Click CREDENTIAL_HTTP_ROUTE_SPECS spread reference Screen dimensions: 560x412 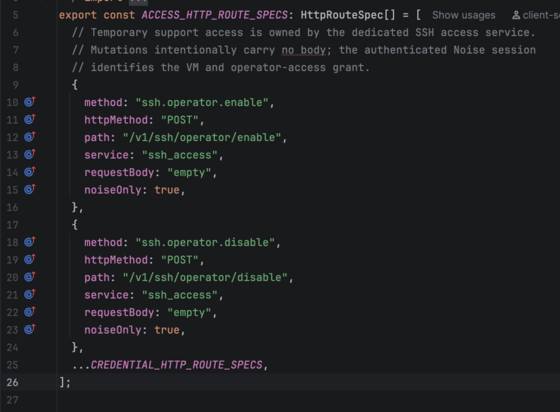point(176,365)
